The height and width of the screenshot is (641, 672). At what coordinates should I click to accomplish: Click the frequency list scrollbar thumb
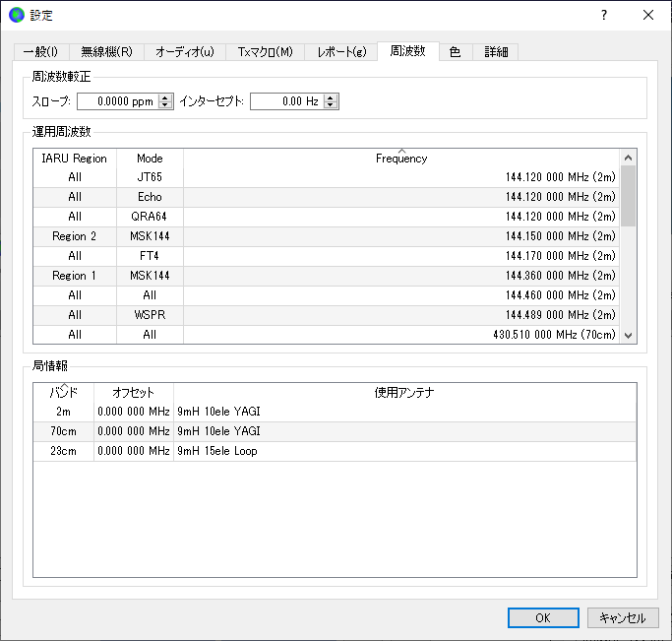(x=629, y=196)
